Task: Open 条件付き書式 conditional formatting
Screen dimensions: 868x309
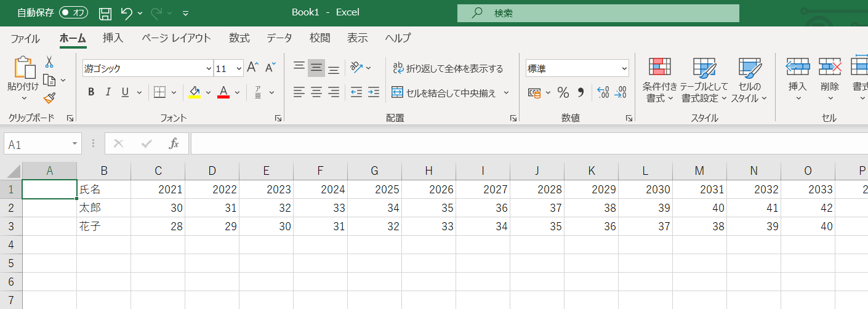Action: tap(660, 81)
